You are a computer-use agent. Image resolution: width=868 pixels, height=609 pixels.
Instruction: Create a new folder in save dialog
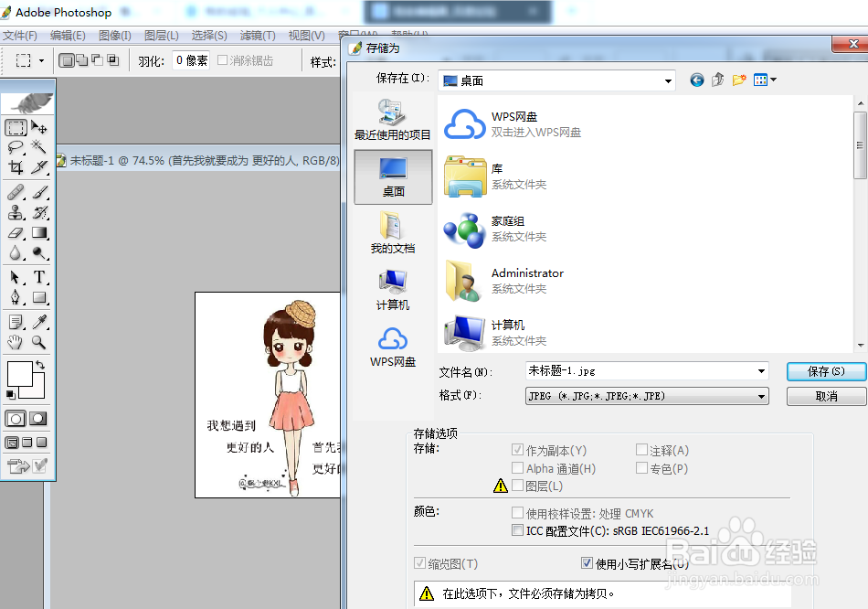(x=739, y=80)
